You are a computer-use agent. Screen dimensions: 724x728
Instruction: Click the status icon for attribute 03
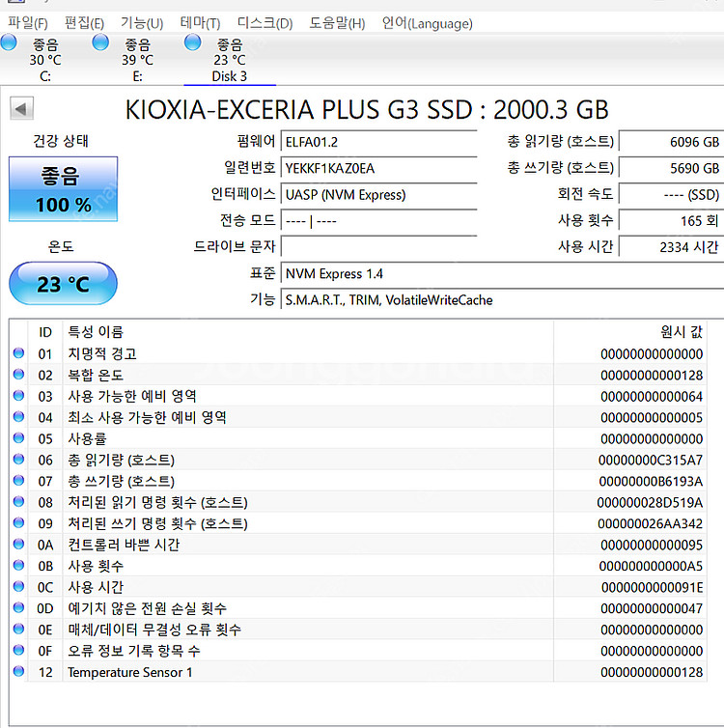click(x=18, y=396)
